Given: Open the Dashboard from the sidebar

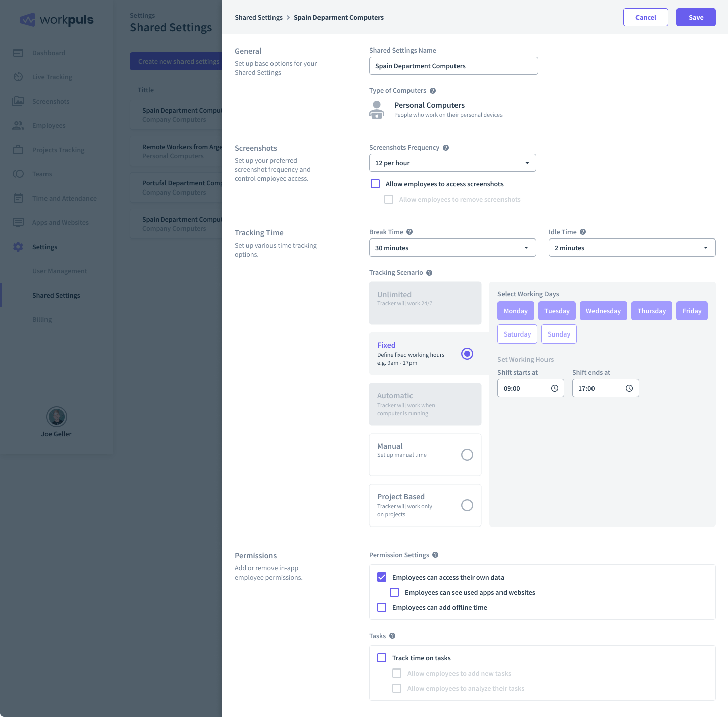Looking at the screenshot, I should (18, 53).
